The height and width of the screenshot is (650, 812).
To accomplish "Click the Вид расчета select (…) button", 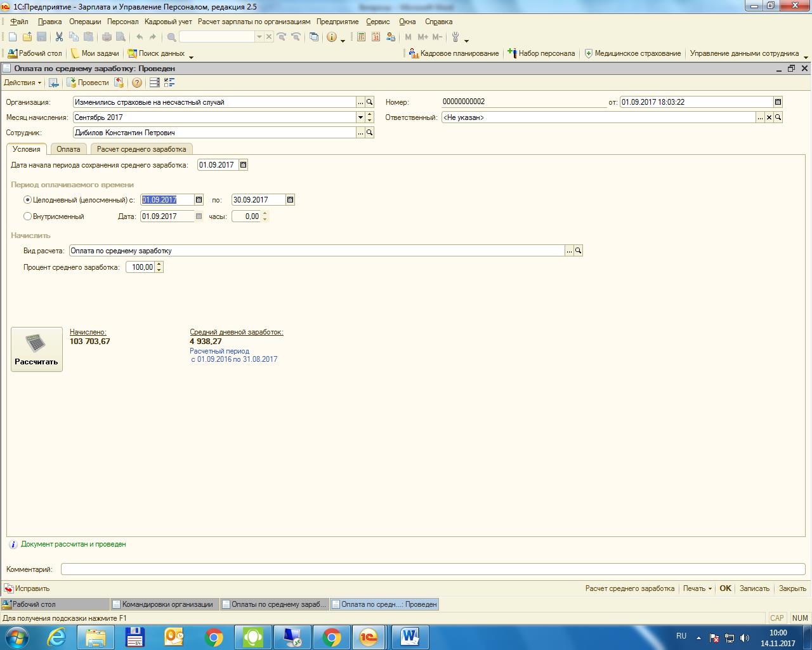I will (x=569, y=251).
